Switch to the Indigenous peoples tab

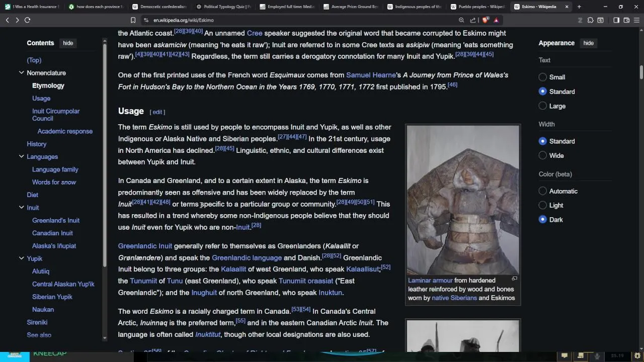(x=414, y=7)
